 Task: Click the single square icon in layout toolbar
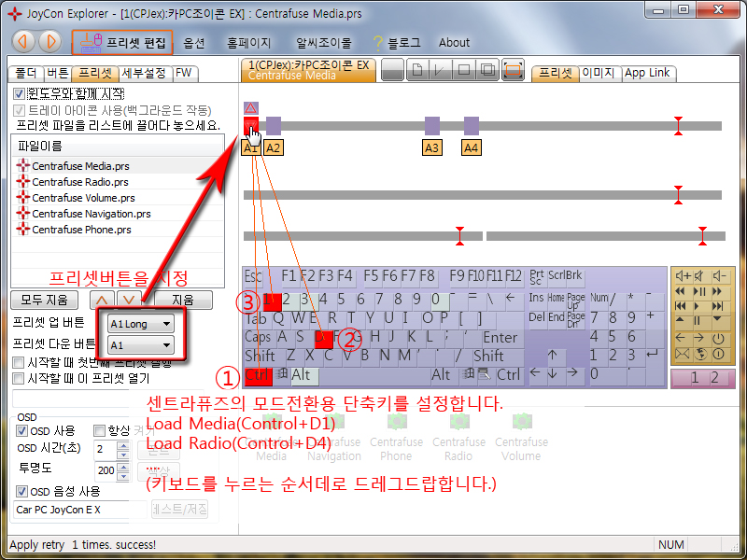click(x=463, y=71)
